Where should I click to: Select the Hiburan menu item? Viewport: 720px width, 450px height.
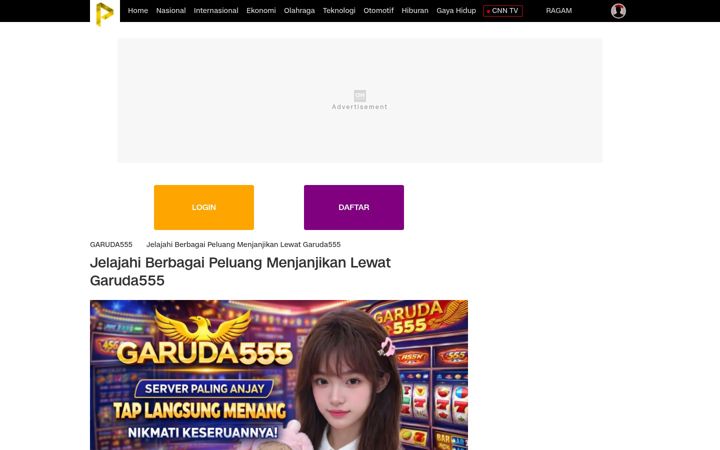pyautogui.click(x=415, y=11)
